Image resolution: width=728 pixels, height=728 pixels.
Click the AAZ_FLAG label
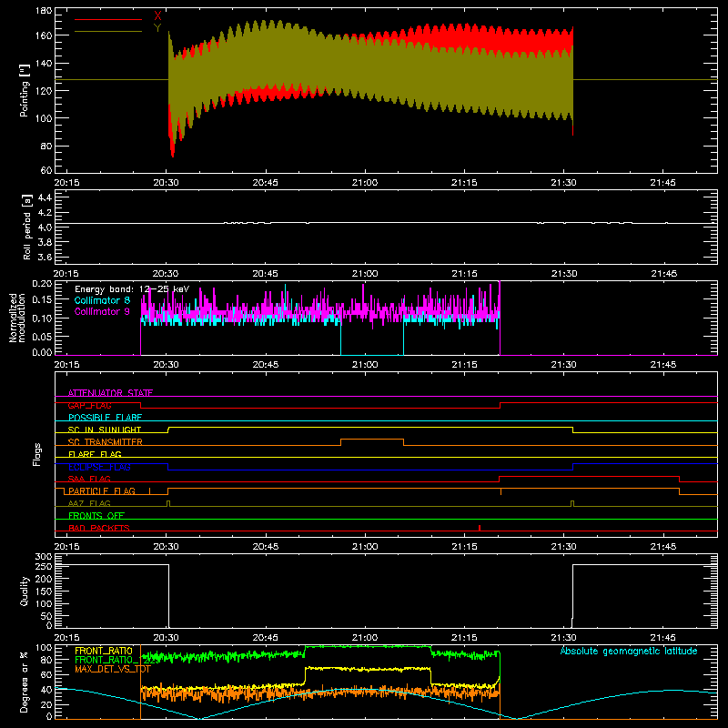coord(89,503)
